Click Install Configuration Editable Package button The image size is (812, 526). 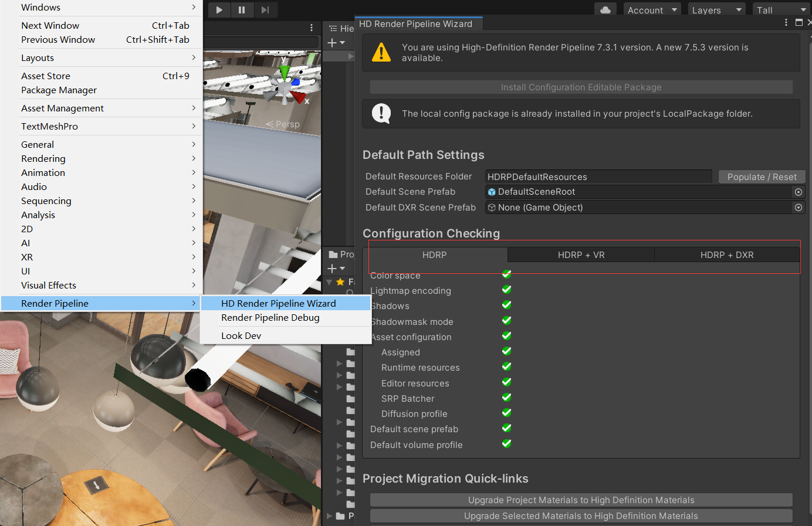coord(581,87)
